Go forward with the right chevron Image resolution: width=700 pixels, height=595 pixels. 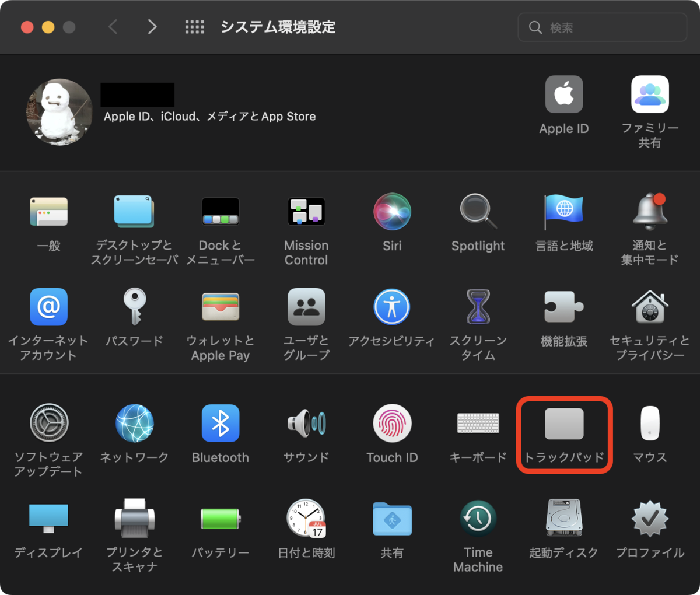click(152, 27)
